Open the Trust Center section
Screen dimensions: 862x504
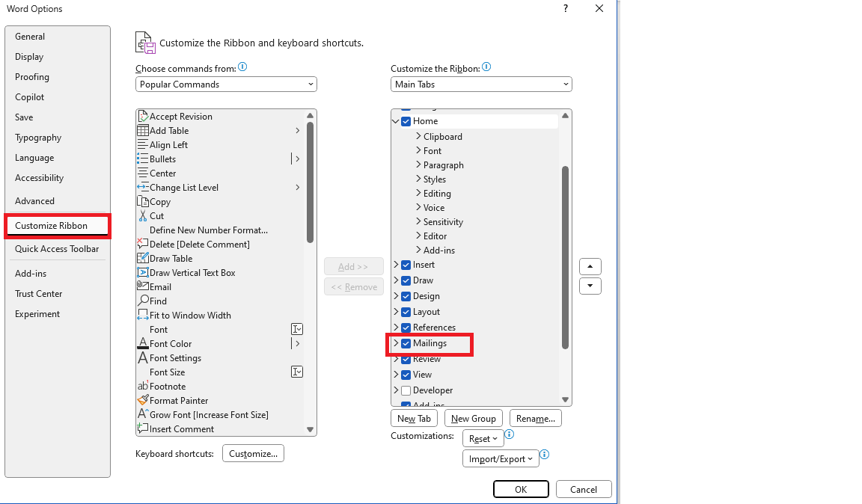(38, 293)
